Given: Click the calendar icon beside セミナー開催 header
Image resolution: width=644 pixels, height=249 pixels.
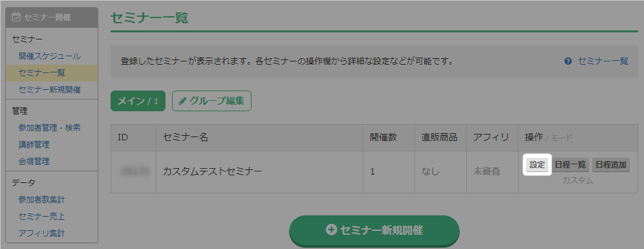Looking at the screenshot, I should pyautogui.click(x=16, y=17).
